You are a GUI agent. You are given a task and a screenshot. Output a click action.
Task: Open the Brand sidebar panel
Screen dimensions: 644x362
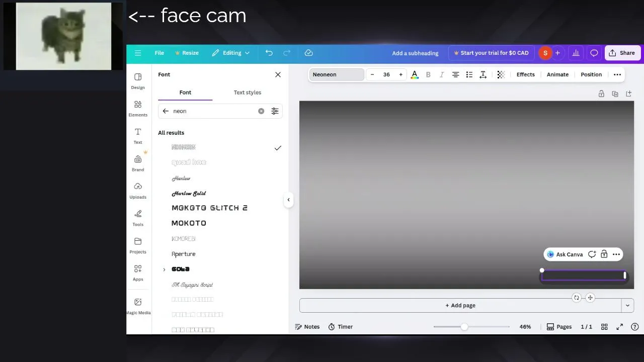click(x=138, y=163)
